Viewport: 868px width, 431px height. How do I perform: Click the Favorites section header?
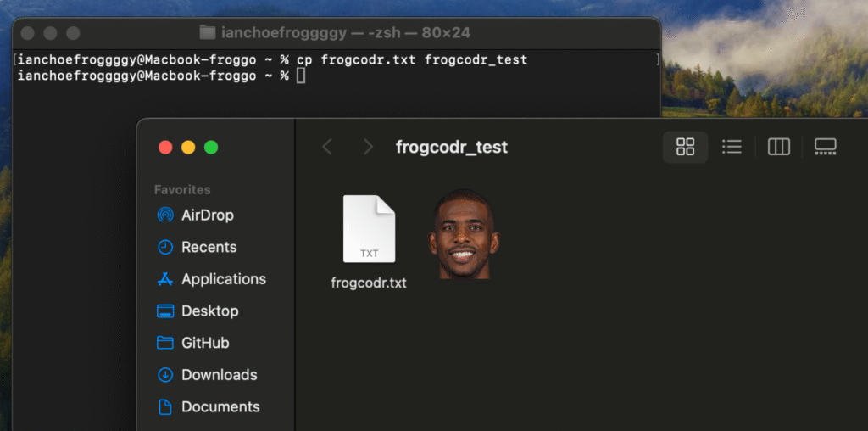point(182,190)
